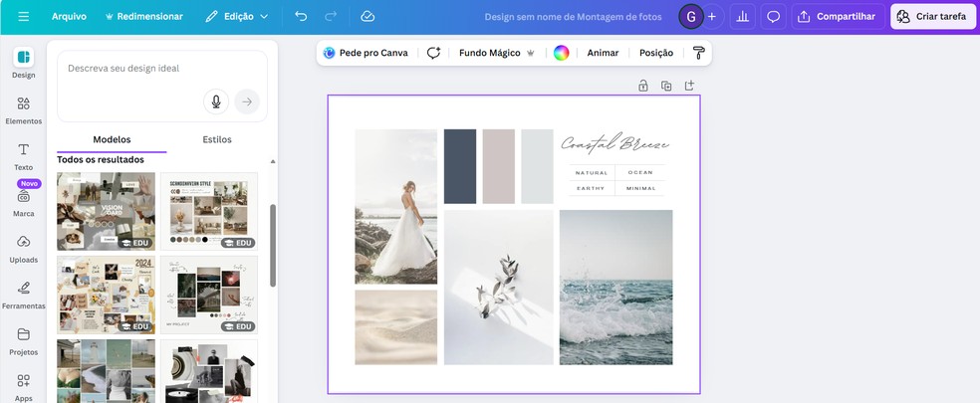
Task: Open the Ferramentas sidebar panel
Action: [23, 296]
